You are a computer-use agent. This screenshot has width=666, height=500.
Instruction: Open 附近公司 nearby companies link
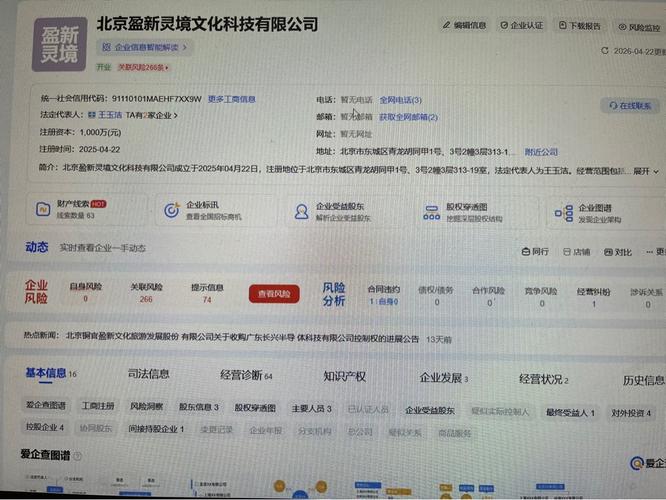tap(541, 152)
